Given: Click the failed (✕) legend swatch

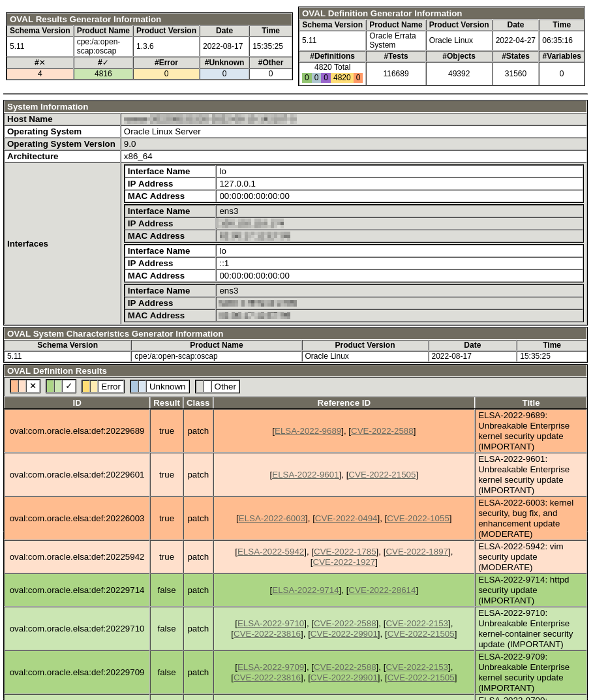Looking at the screenshot, I should pos(25,386).
